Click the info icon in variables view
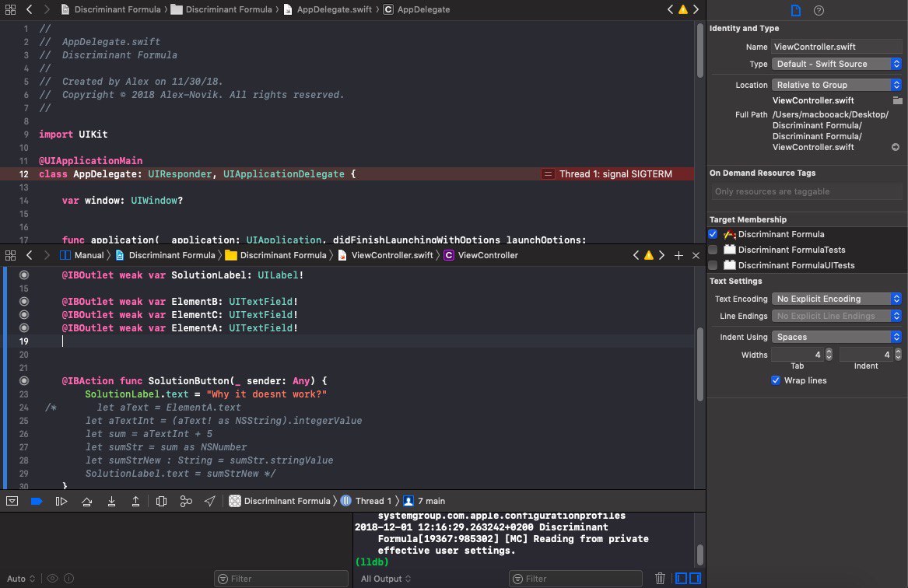908x588 pixels. [69, 578]
